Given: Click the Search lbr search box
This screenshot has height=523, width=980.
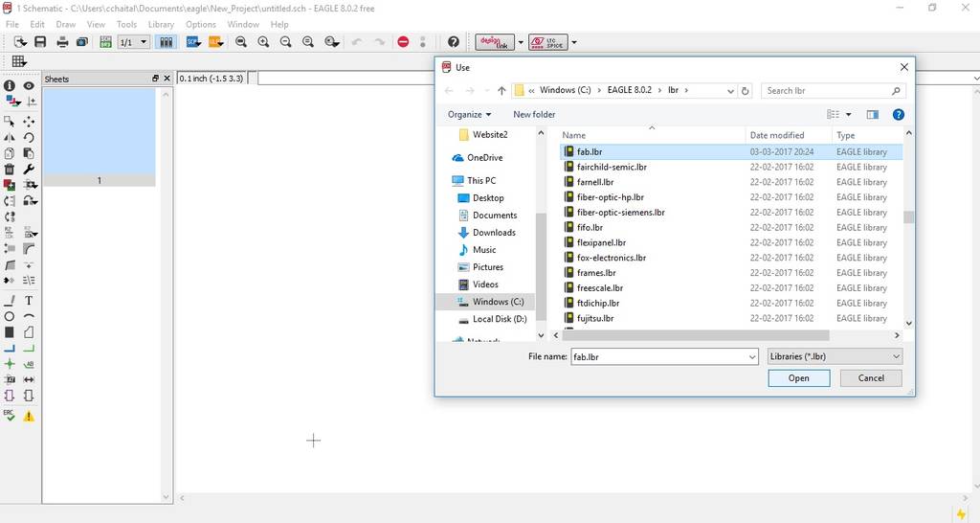Looking at the screenshot, I should [834, 91].
